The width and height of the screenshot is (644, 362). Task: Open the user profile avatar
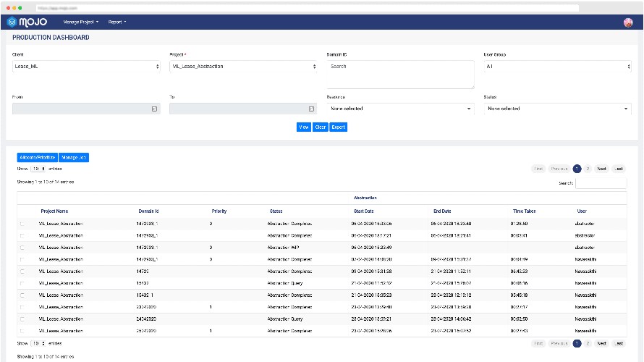pos(627,22)
